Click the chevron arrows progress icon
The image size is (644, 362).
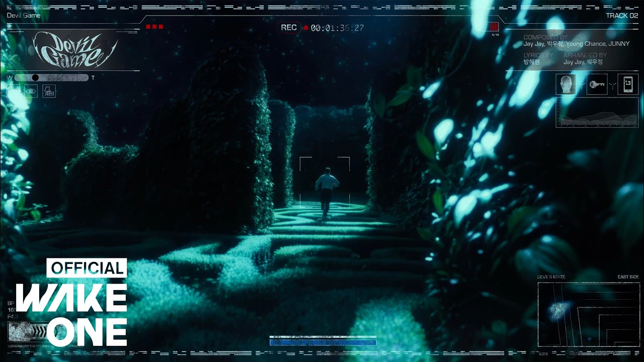pos(39,331)
